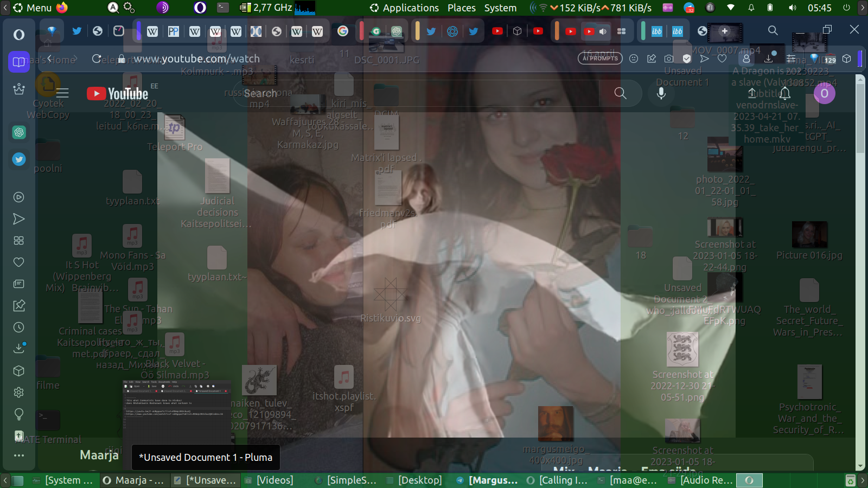Collapse the orange tab island handle

coord(557,31)
